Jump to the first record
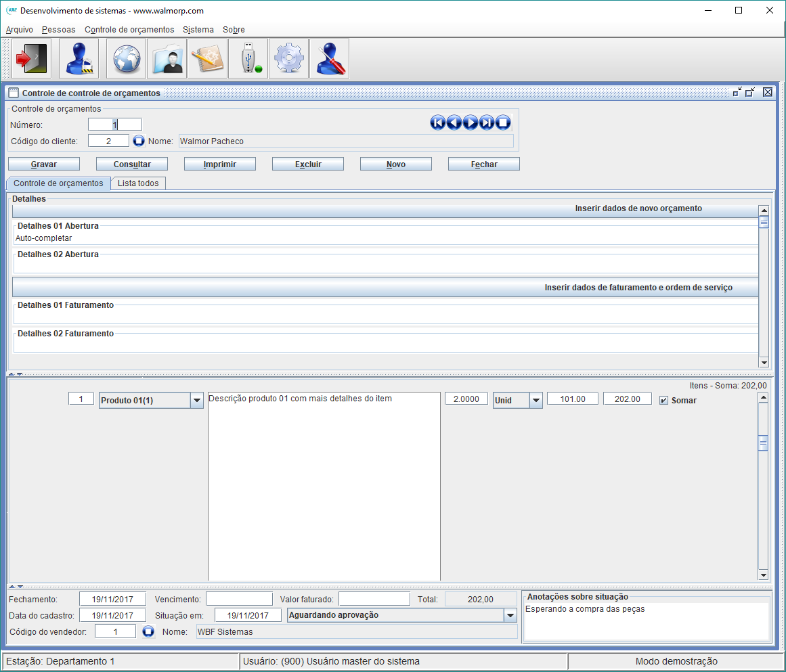 click(437, 122)
